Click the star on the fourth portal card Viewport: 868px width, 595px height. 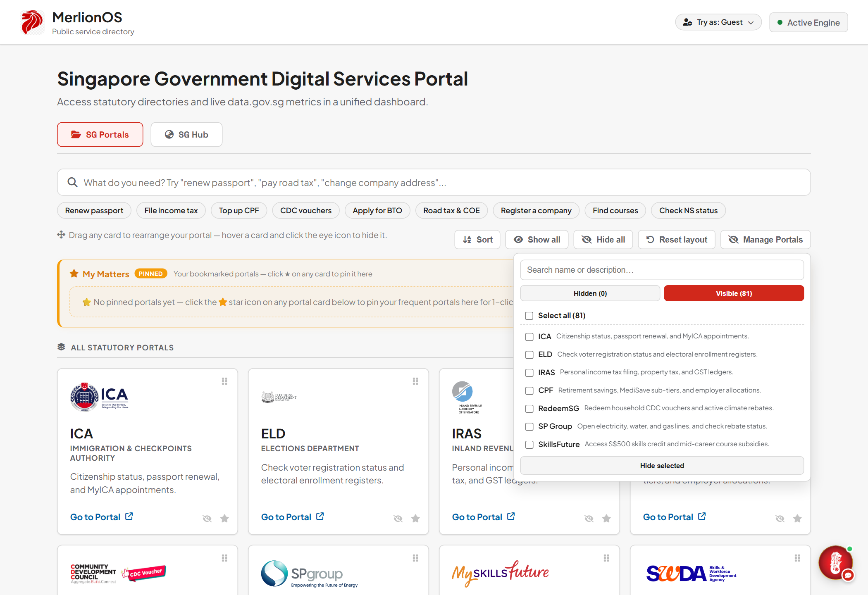point(797,518)
